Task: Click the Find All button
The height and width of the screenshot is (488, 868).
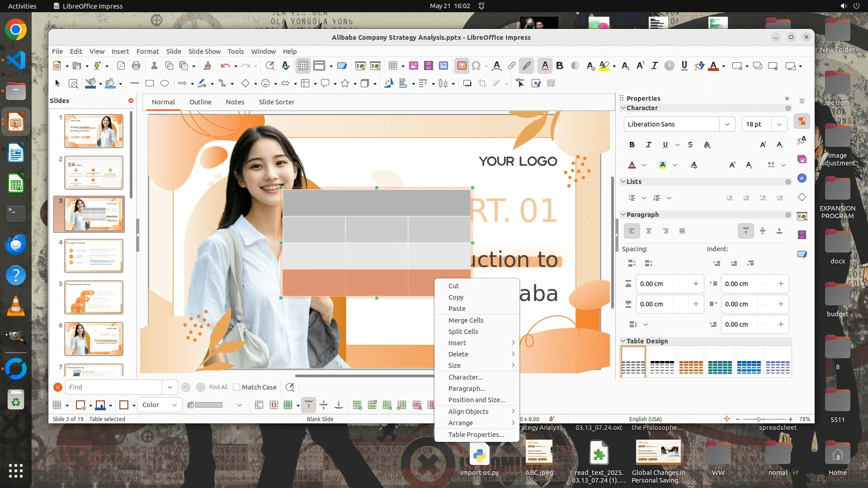Action: (x=218, y=387)
